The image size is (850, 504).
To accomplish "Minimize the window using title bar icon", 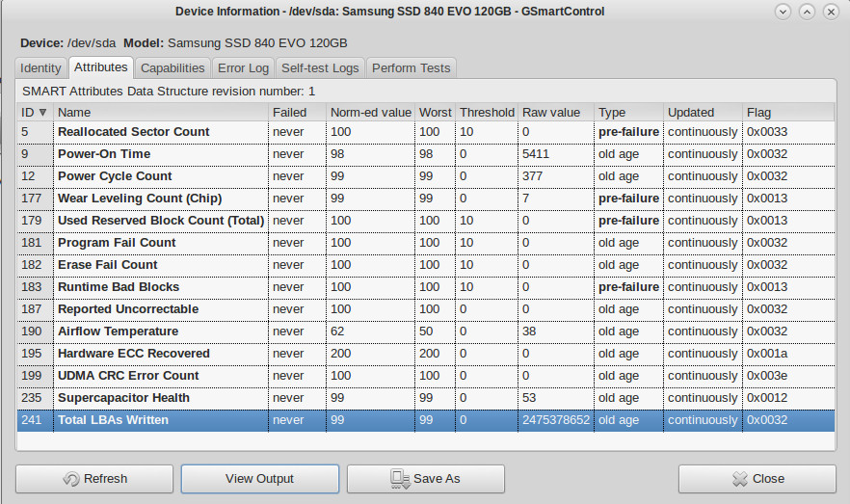I will coord(784,12).
